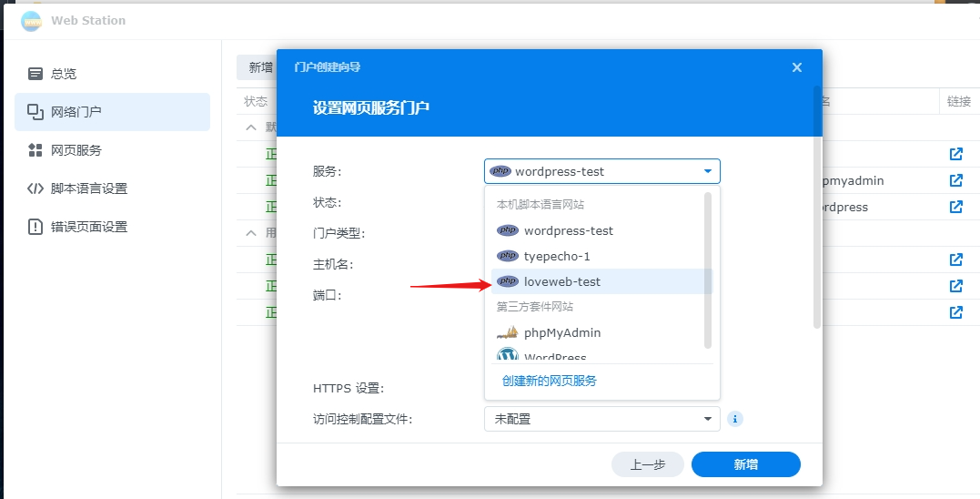This screenshot has width=980, height=499.
Task: Select 网络门户 in the sidebar
Action: click(113, 112)
